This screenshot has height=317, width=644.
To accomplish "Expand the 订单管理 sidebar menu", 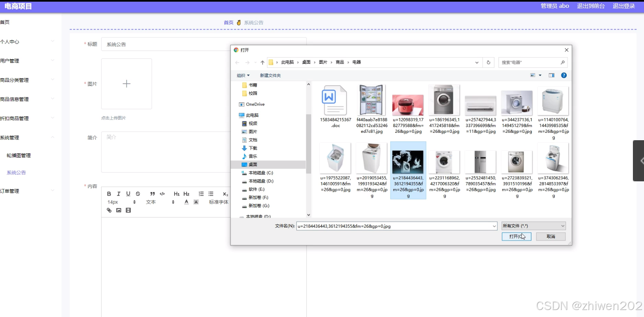I will [28, 191].
